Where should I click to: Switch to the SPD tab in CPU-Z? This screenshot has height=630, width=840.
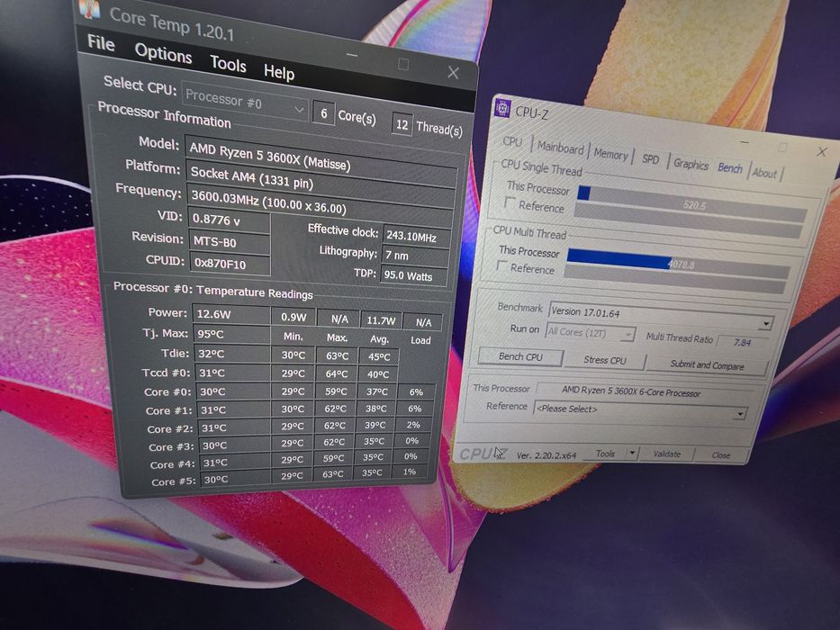(650, 158)
